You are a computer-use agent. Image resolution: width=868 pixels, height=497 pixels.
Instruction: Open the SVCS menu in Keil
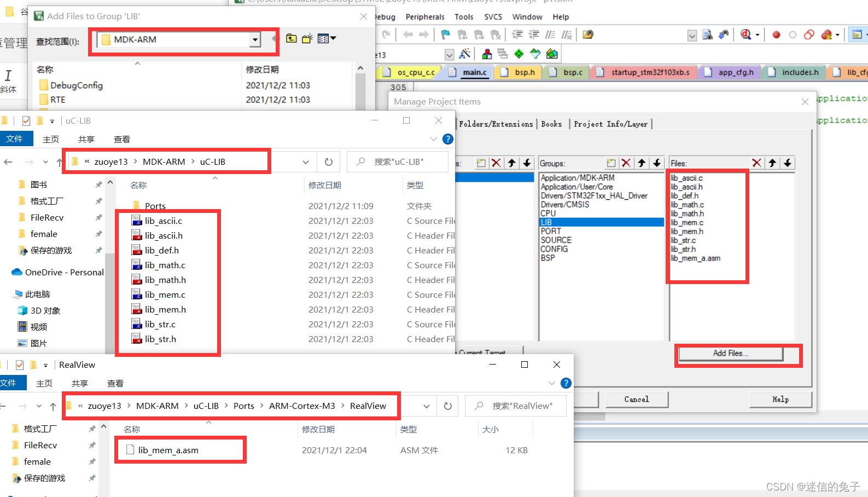493,17
